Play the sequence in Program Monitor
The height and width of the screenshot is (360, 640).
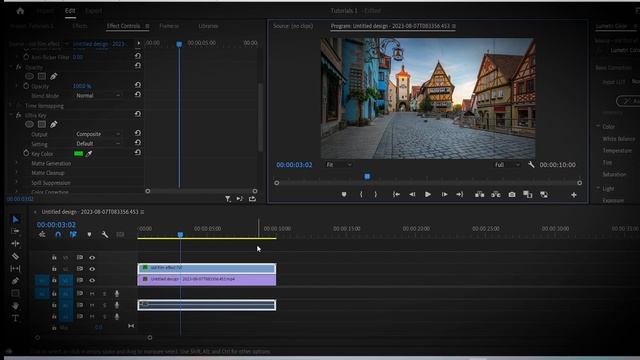[x=428, y=195]
